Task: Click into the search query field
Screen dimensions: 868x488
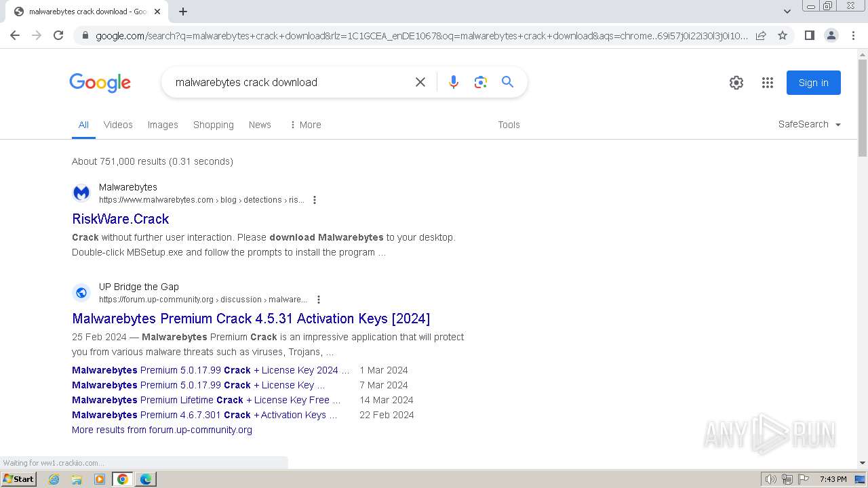Action: 288,82
